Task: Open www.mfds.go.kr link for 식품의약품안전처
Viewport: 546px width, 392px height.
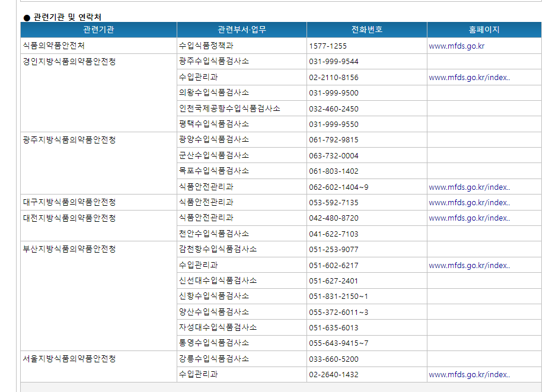Action: [x=456, y=46]
